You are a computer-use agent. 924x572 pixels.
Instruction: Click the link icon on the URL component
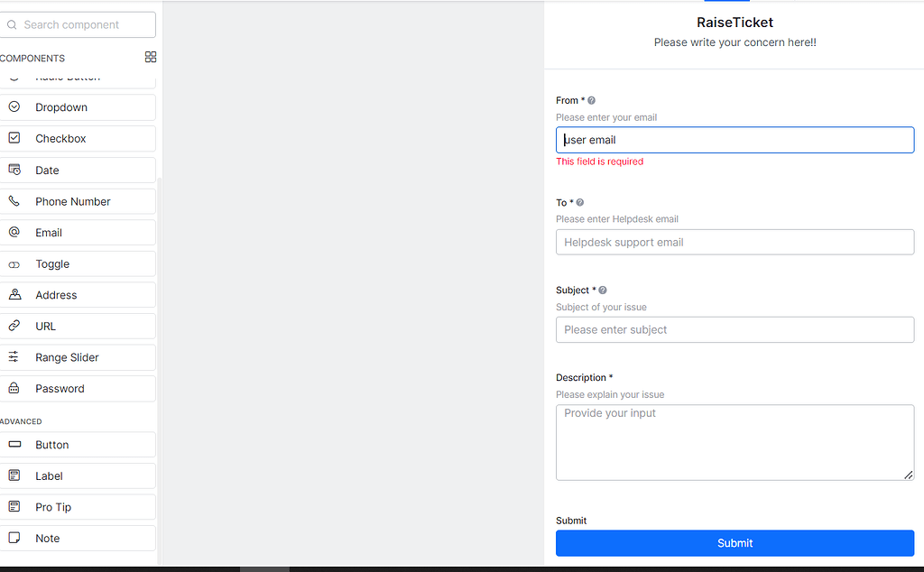point(14,326)
